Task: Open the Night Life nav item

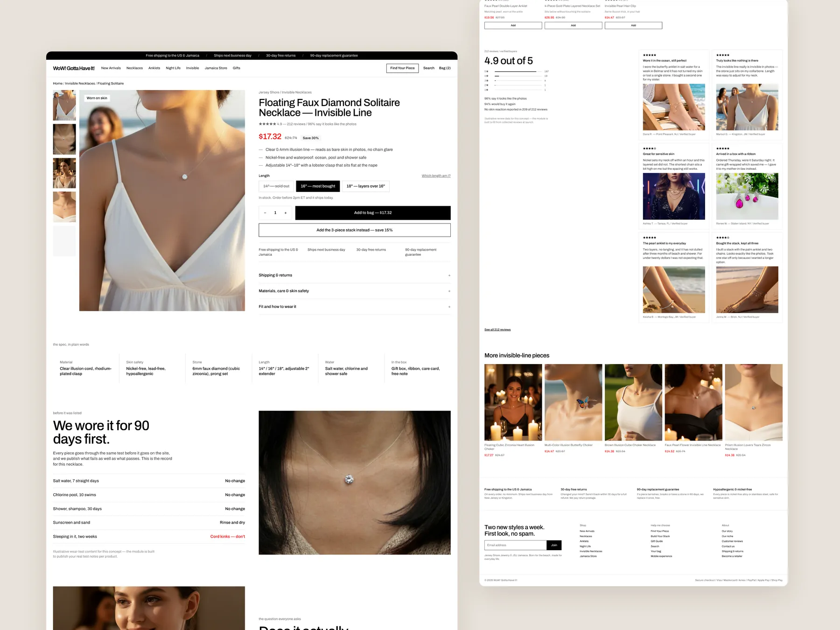Action: coord(173,68)
